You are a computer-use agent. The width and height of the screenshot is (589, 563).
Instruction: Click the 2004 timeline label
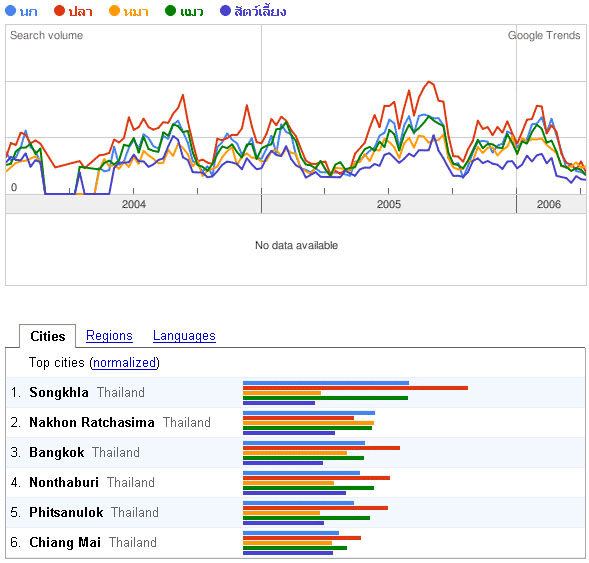click(x=134, y=204)
